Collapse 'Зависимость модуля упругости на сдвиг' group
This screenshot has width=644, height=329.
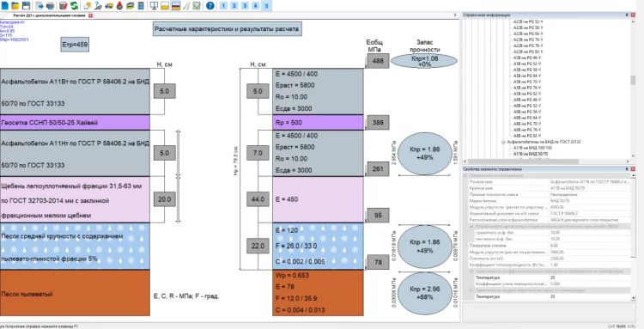(x=471, y=290)
